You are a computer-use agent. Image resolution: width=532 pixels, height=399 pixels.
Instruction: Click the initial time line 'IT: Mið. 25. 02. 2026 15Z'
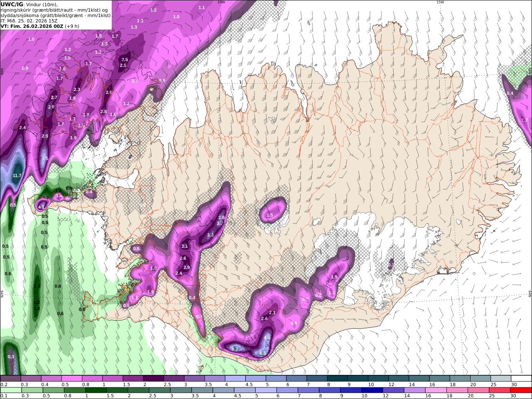click(29, 20)
